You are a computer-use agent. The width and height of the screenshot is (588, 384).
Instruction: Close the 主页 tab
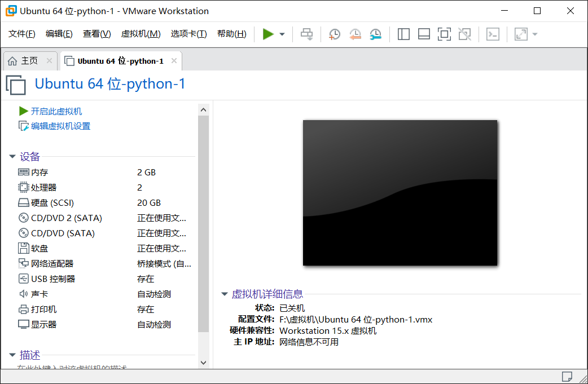point(49,61)
